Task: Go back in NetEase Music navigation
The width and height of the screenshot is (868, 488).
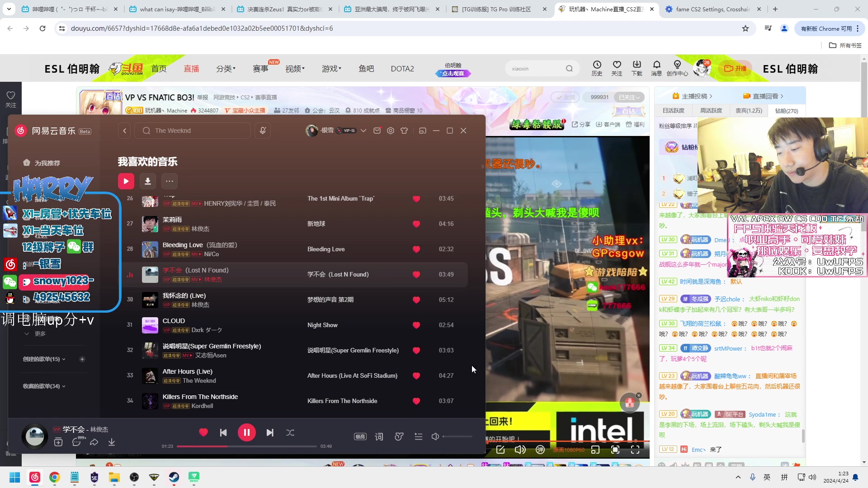Action: pyautogui.click(x=125, y=131)
